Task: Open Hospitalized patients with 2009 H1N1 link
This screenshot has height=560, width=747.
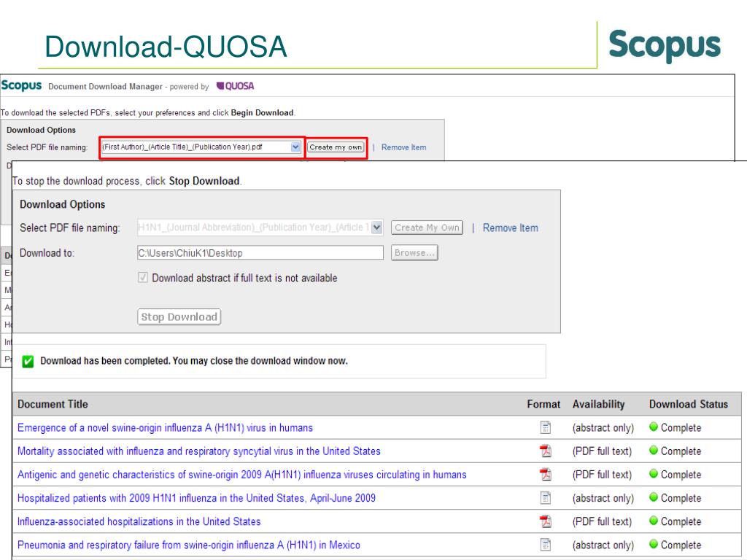Action: point(196,498)
